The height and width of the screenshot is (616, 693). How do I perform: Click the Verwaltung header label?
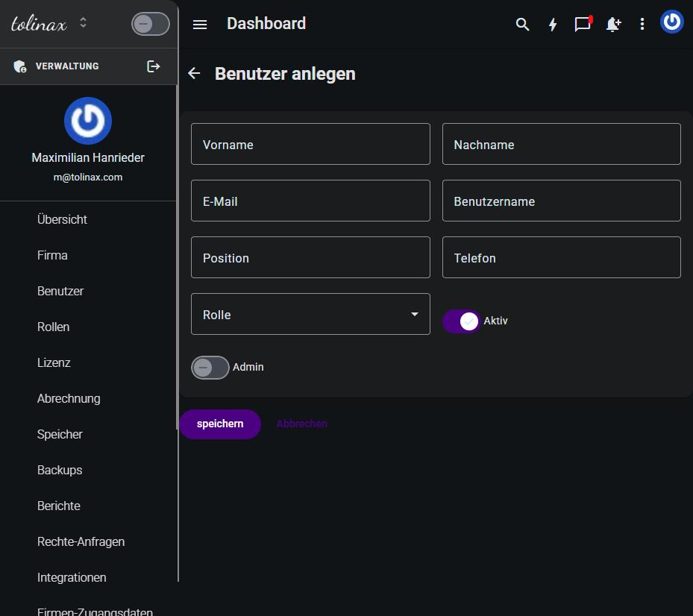tap(67, 66)
